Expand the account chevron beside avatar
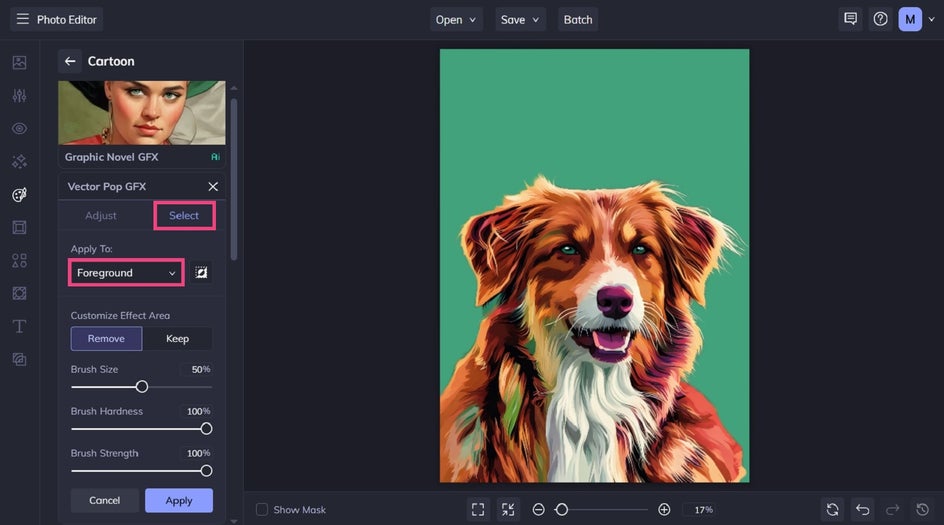The image size is (944, 525). (x=931, y=19)
